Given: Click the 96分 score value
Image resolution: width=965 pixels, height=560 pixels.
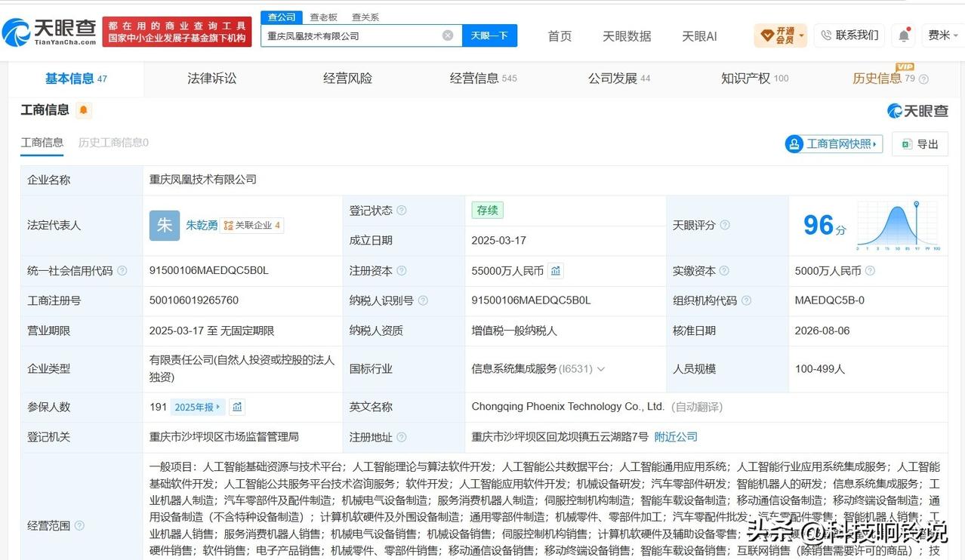Looking at the screenshot, I should pos(824,225).
